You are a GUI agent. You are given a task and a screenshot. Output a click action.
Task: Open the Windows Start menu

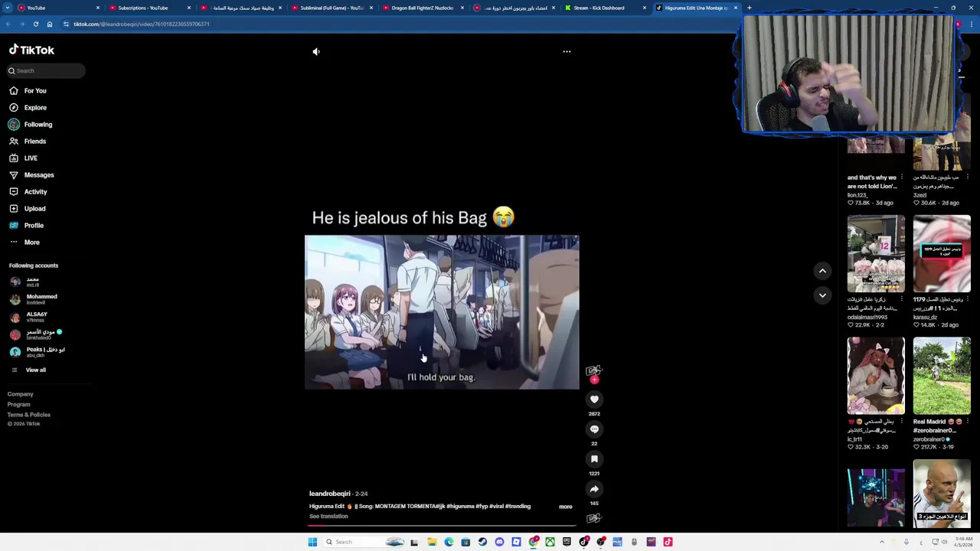point(312,542)
